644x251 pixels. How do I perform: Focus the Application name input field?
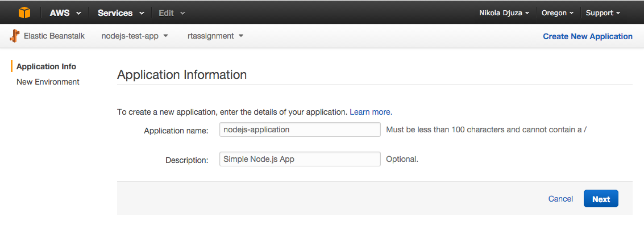tap(300, 129)
